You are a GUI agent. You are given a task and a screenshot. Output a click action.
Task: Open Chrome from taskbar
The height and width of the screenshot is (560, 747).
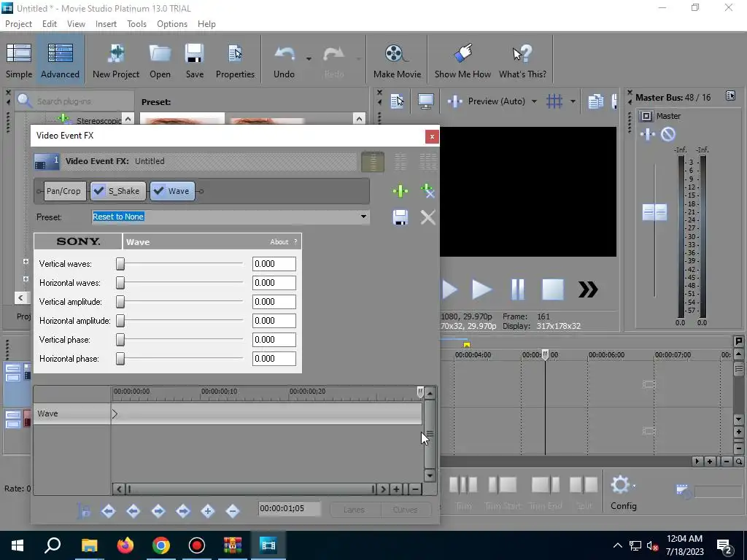click(x=161, y=545)
